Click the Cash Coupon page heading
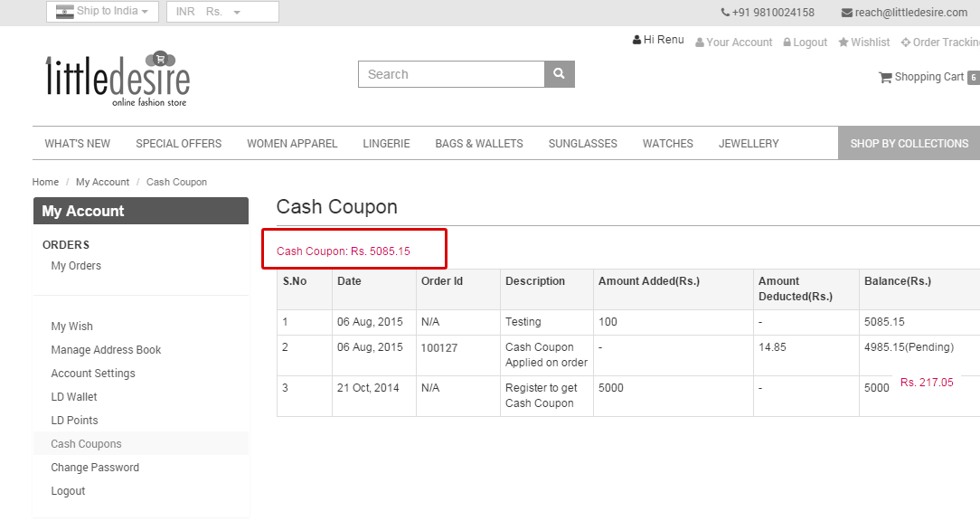The height and width of the screenshot is (521, 980). coord(337,207)
